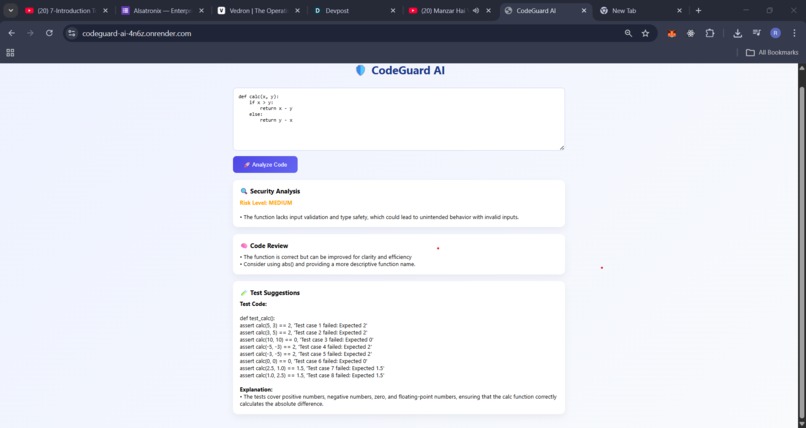
Task: Open the Extensions puzzle menu
Action: tap(710, 33)
